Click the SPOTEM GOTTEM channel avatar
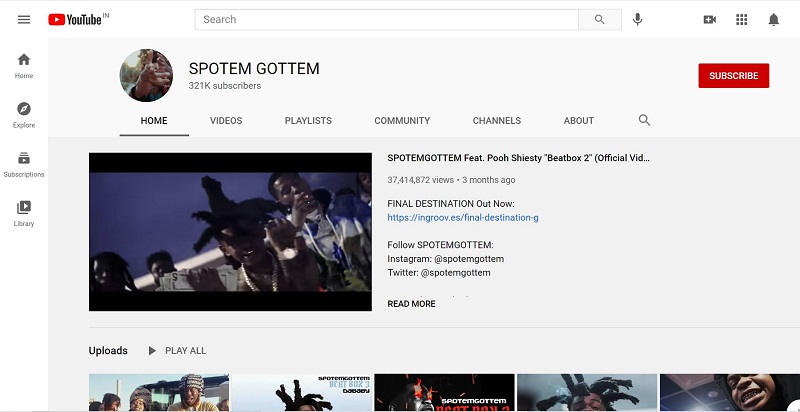Screen dimensions: 800x412 click(x=146, y=75)
